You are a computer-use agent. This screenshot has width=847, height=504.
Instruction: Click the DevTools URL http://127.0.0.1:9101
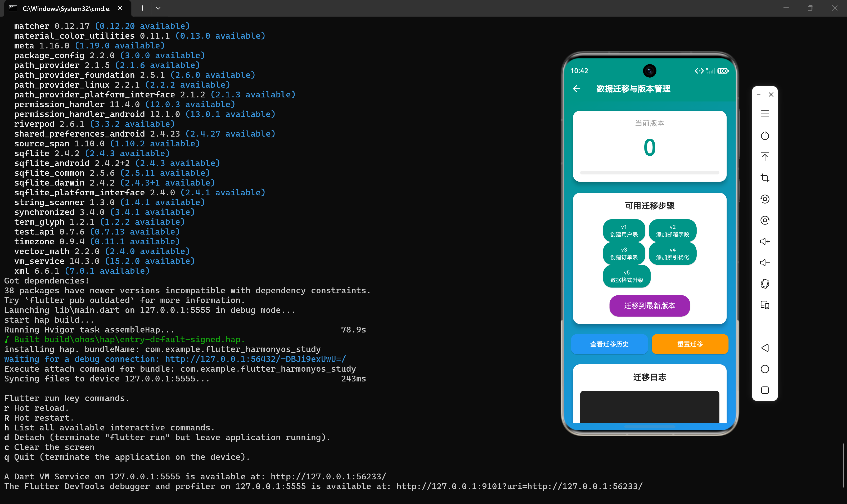coord(519,486)
